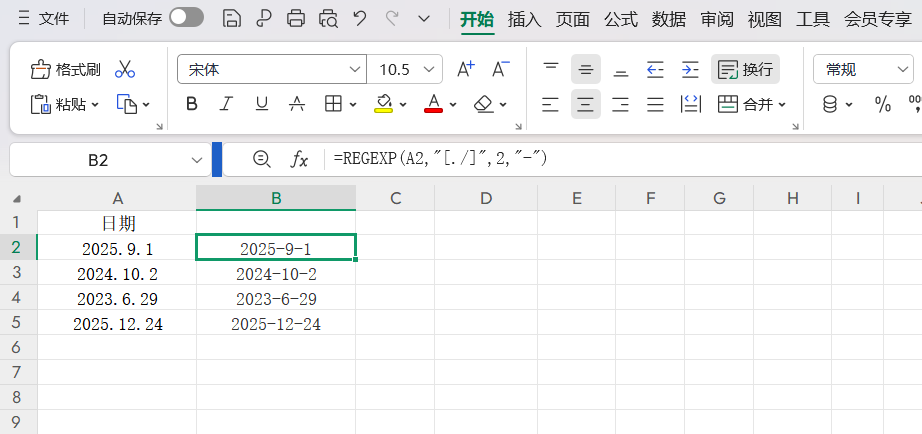Open the Formulas (公式) tab
This screenshot has width=922, height=434.
621,18
